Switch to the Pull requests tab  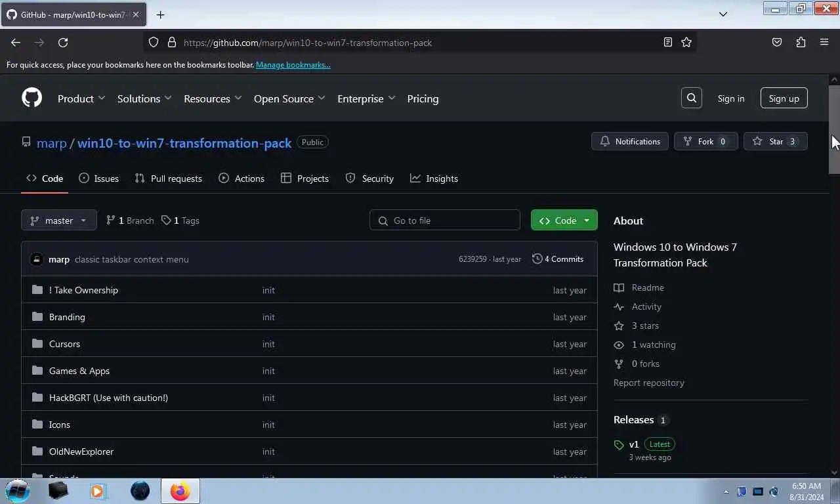[168, 178]
